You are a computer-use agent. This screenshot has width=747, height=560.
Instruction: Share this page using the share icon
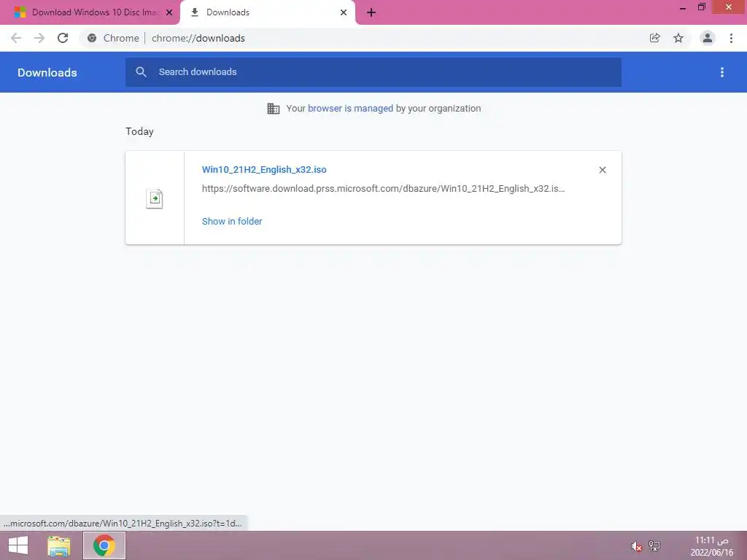coord(654,38)
